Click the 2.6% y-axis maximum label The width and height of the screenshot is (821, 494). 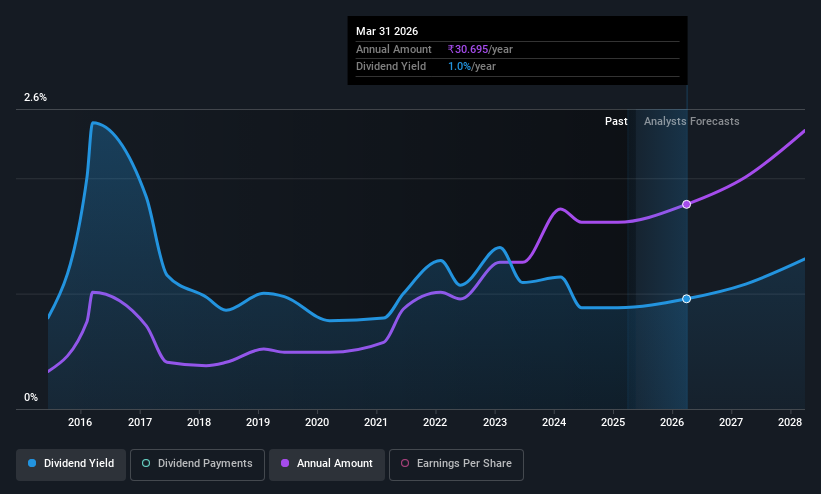click(x=35, y=97)
